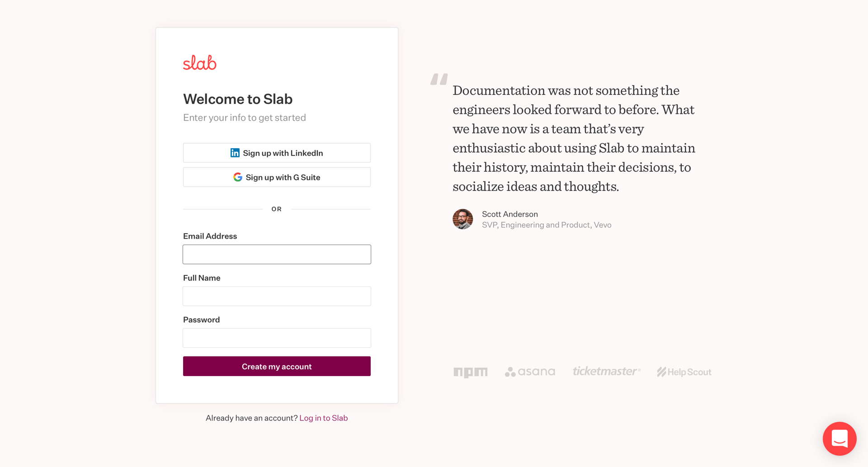Click the Slab logo

pos(199,63)
